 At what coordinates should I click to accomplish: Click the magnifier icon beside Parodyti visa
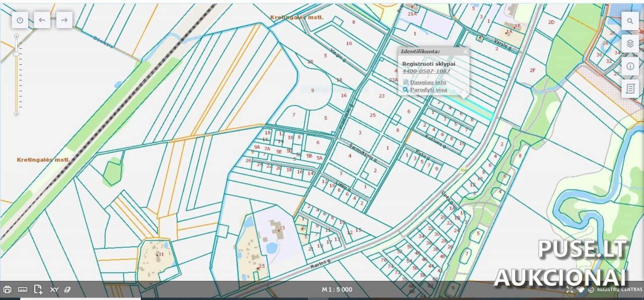click(x=406, y=90)
